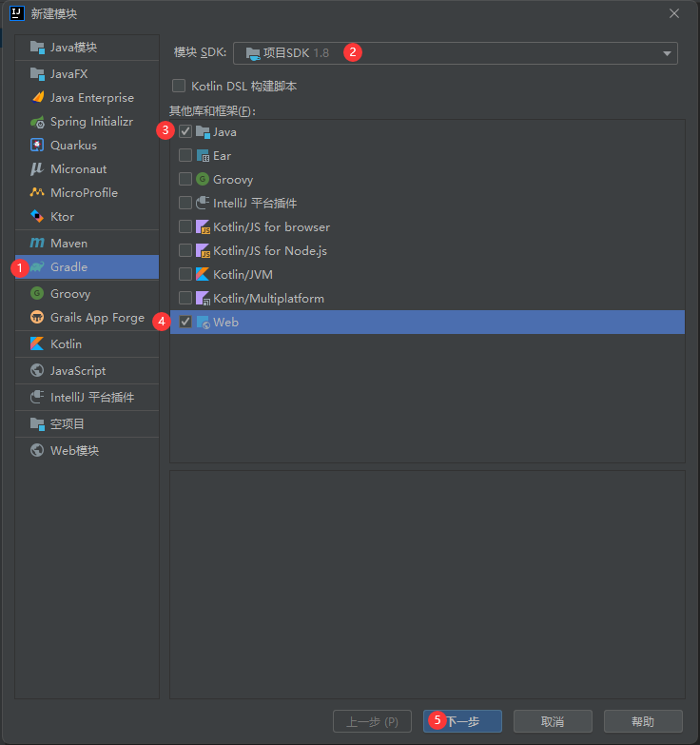Uncheck the Web framework checkbox
This screenshot has width=700, height=745.
[185, 323]
